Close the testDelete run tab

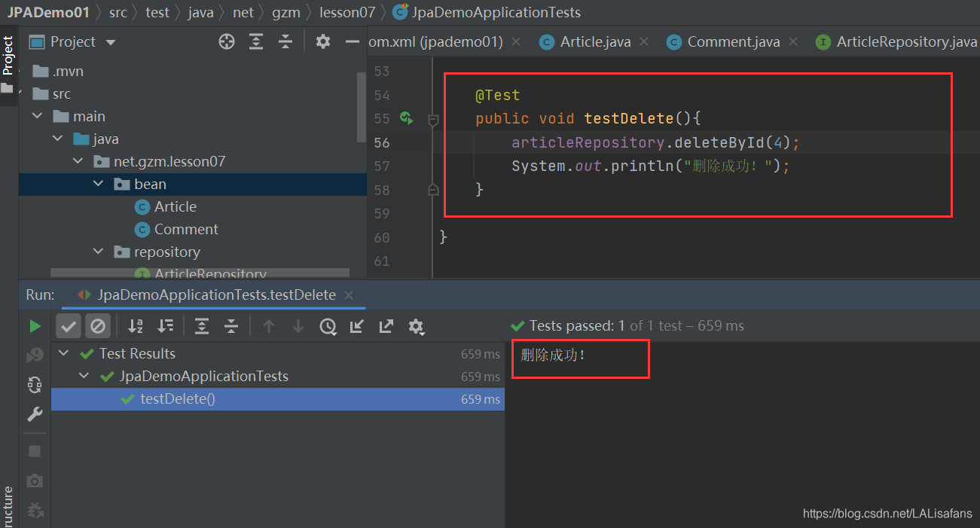349,295
